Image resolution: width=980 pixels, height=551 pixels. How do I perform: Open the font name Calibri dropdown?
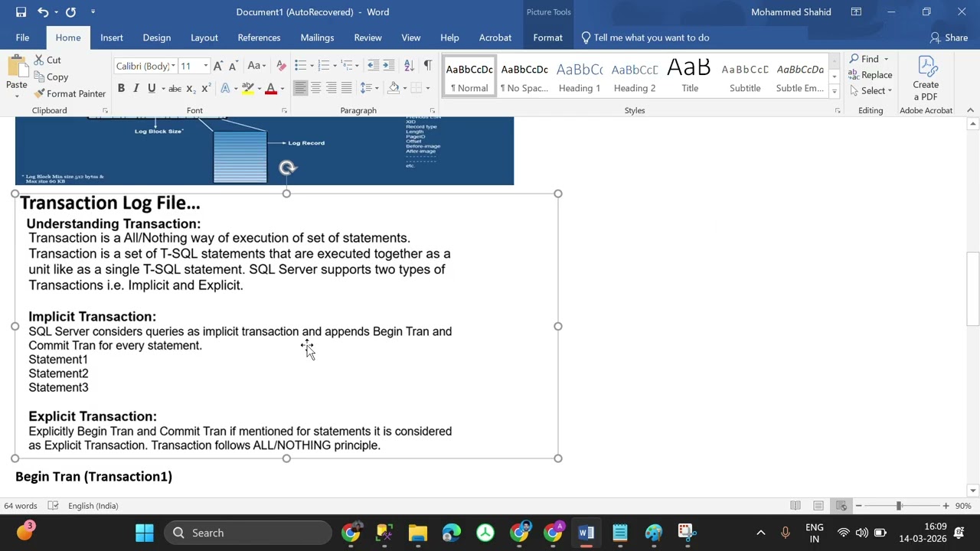click(173, 66)
